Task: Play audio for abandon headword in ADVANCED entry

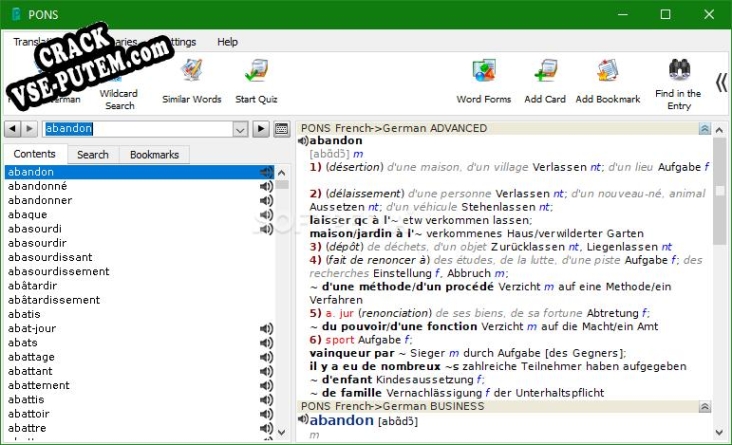Action: pos(302,141)
